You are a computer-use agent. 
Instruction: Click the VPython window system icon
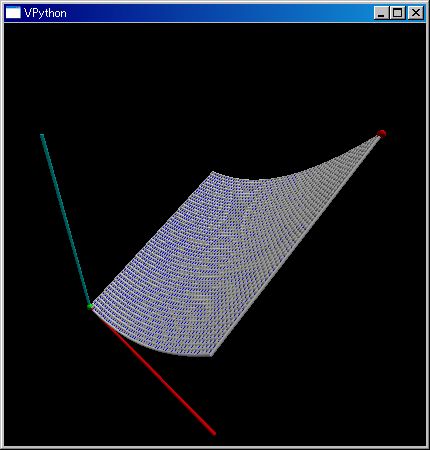pos(13,13)
